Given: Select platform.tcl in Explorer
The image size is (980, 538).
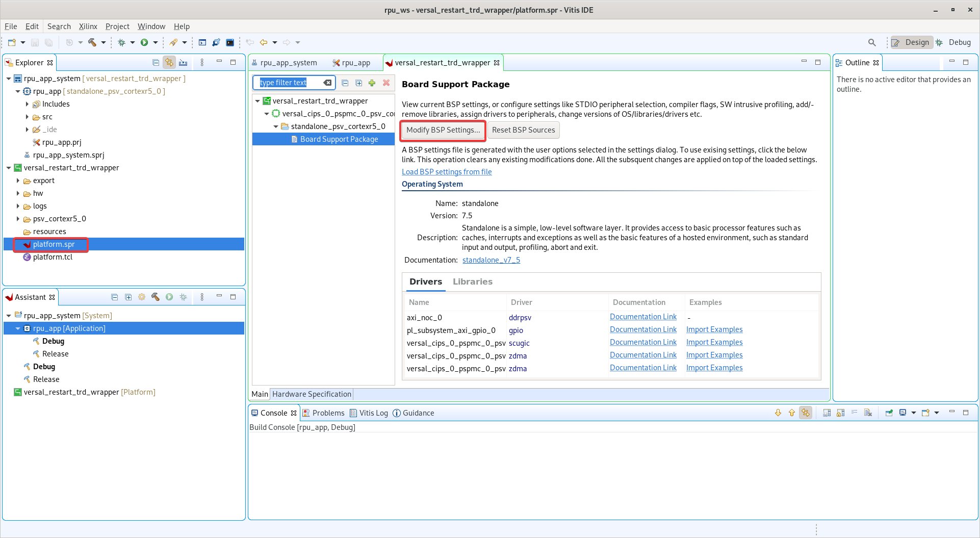Looking at the screenshot, I should pos(53,257).
